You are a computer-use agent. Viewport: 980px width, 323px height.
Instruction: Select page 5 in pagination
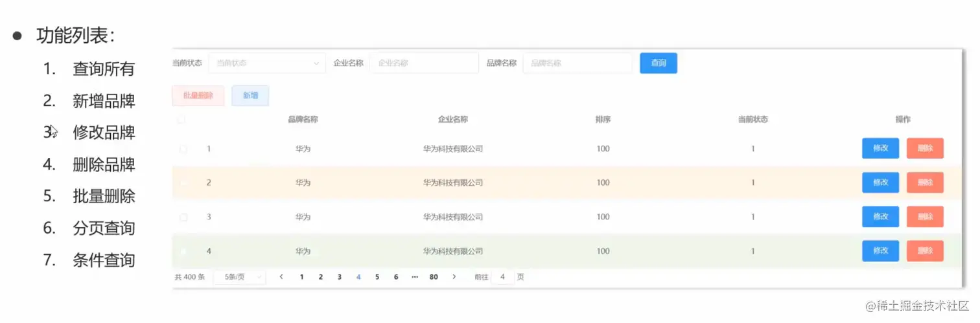(x=377, y=277)
